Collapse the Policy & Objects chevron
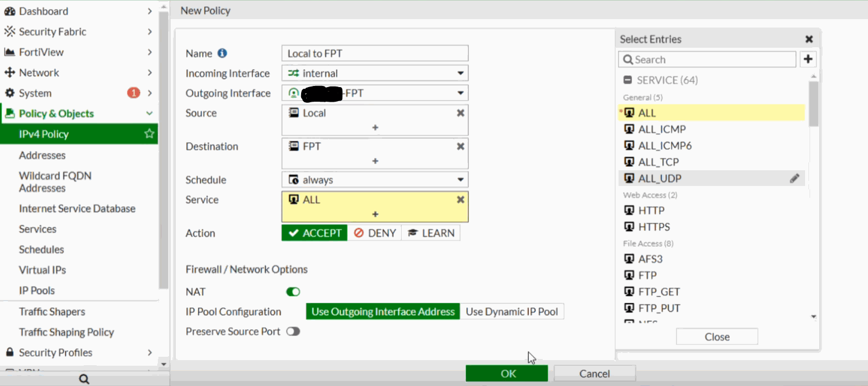This screenshot has width=868, height=386. click(x=149, y=113)
